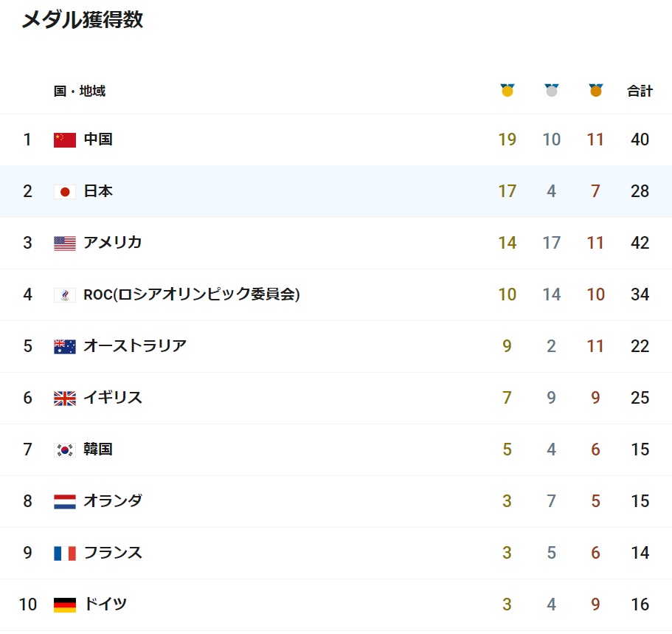Click the South Korea flag icon

(x=65, y=450)
